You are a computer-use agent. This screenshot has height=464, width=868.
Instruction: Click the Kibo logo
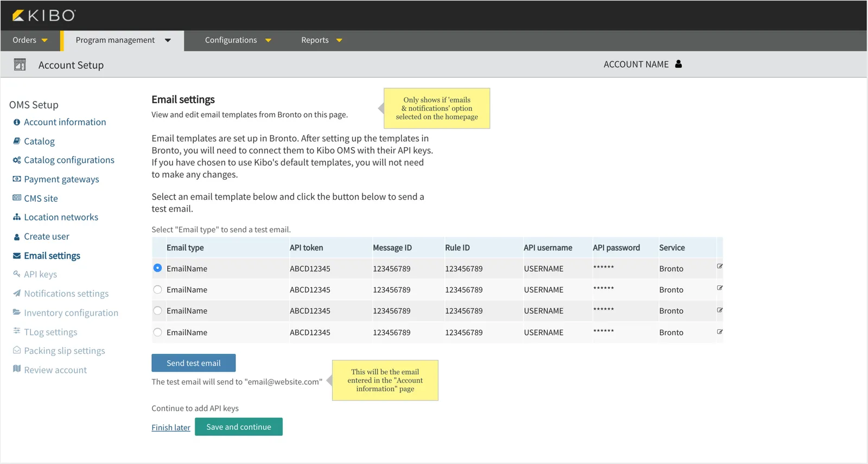44,15
